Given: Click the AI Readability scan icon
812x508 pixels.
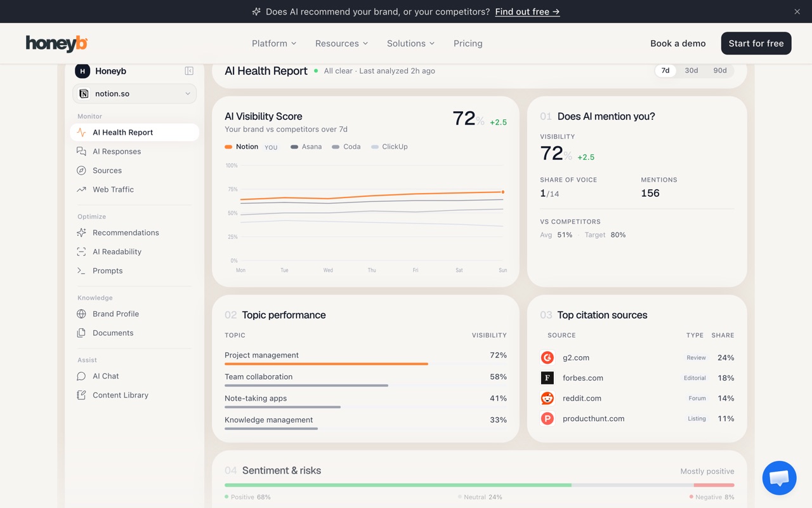Looking at the screenshot, I should point(81,252).
